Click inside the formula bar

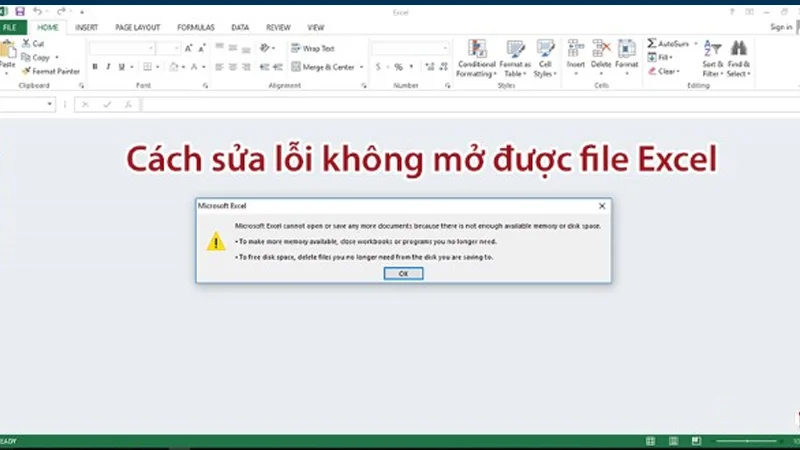[469, 105]
